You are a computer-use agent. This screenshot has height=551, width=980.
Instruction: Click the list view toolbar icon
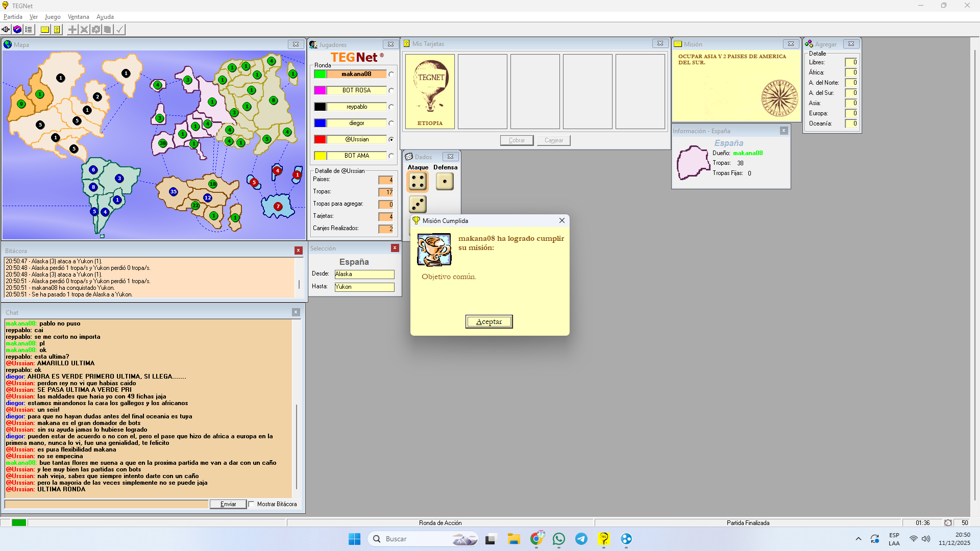tap(29, 30)
